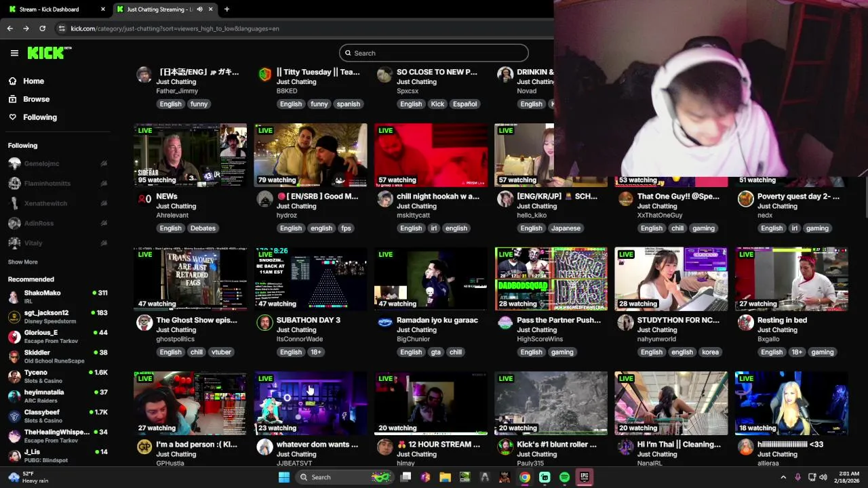Viewport: 868px width, 488px height.
Task: Open the Windows Start menu
Action: pos(284,477)
